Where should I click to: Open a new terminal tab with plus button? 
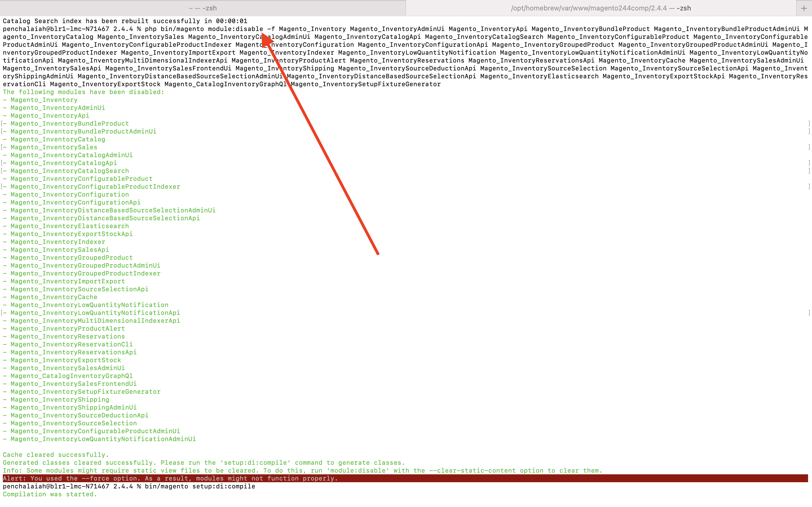(804, 8)
